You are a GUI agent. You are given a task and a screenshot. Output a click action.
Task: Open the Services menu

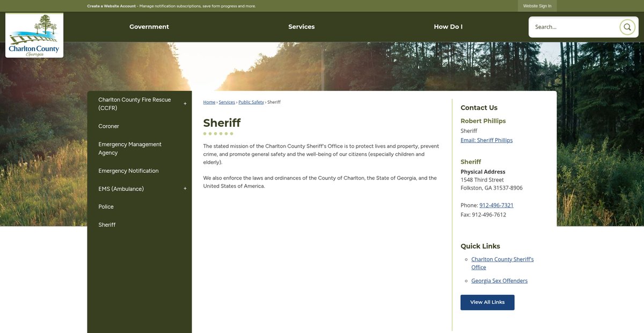301,27
